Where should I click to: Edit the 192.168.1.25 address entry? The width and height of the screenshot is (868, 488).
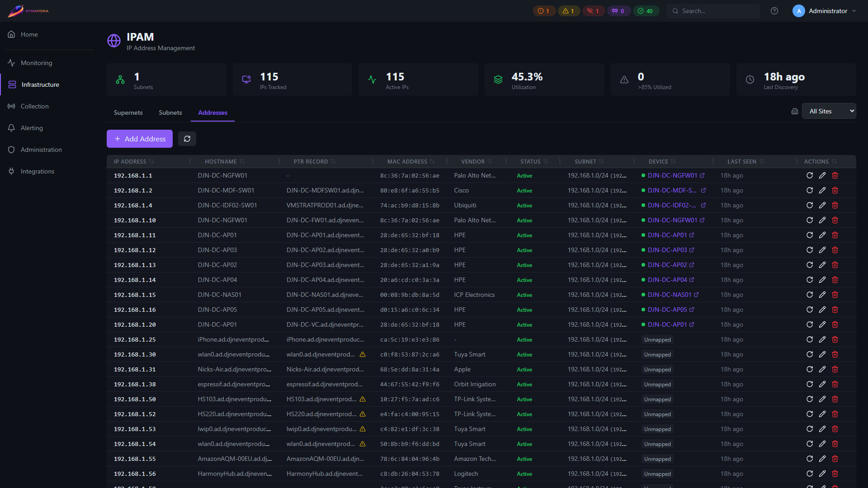[822, 339]
